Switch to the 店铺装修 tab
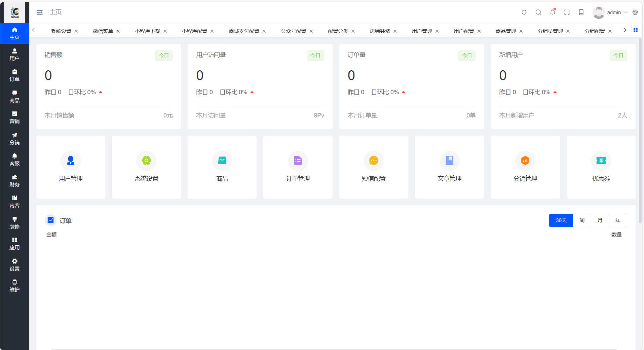Viewport: 644px width, 350px height. [380, 31]
